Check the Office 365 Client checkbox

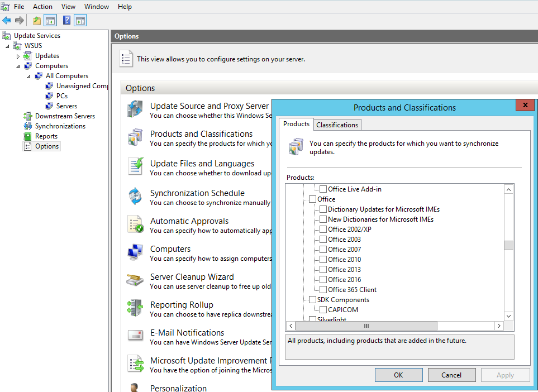pyautogui.click(x=323, y=289)
